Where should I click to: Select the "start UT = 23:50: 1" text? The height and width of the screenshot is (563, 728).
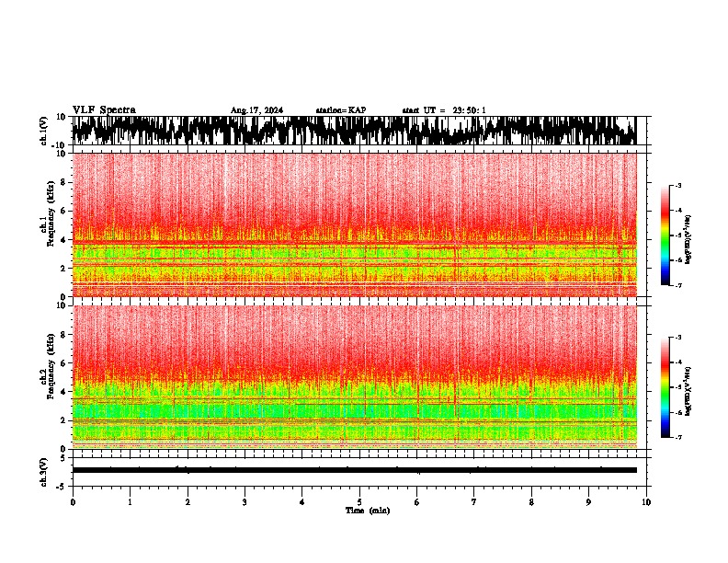444,110
